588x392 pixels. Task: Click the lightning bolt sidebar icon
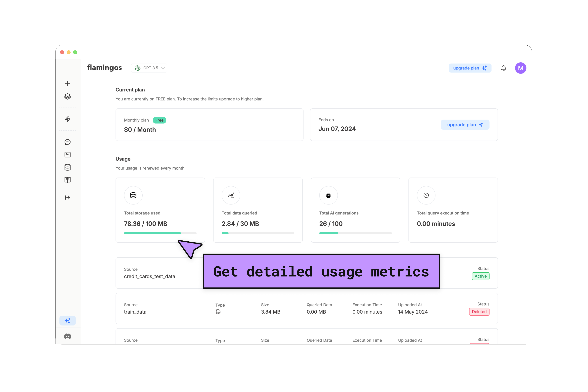click(x=67, y=119)
